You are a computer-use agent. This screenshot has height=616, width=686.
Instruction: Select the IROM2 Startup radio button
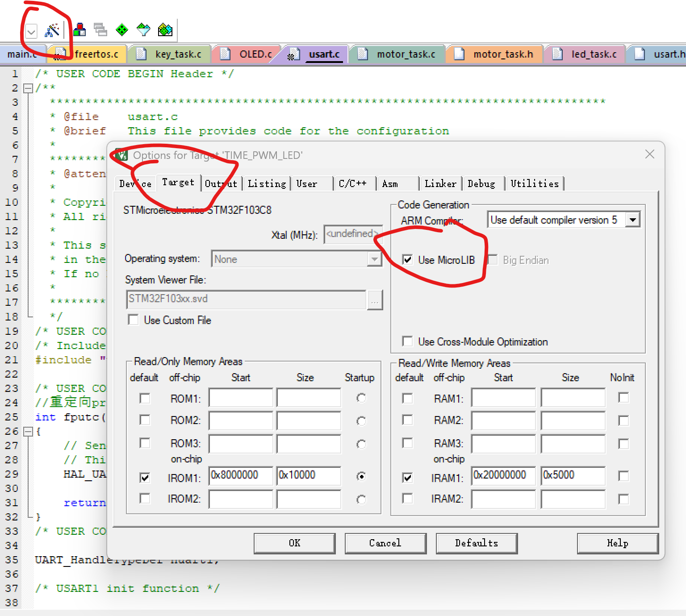click(x=361, y=499)
